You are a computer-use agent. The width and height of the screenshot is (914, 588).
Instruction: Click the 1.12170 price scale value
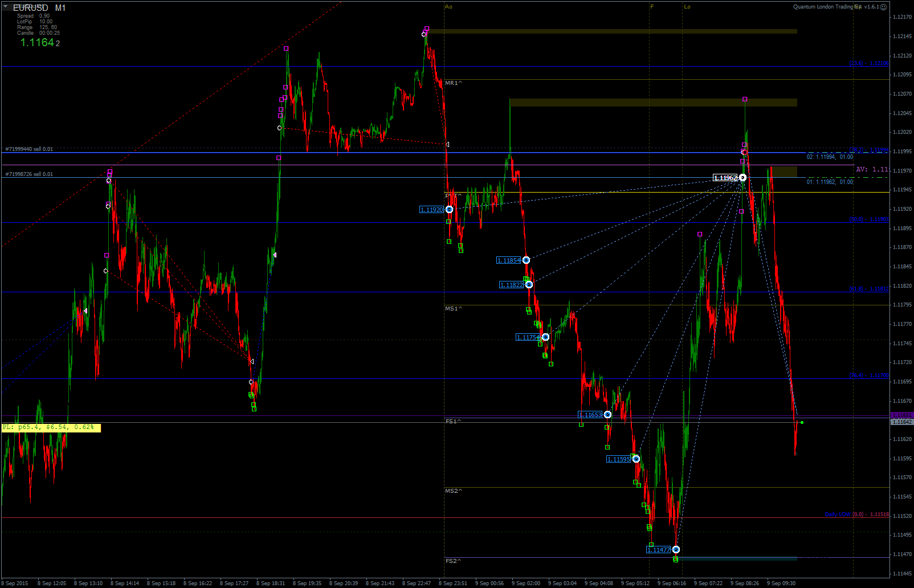[902, 17]
